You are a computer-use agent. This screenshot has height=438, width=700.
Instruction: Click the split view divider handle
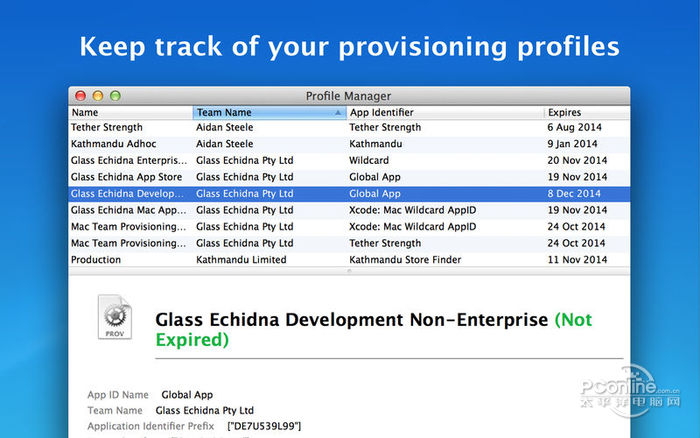349,271
